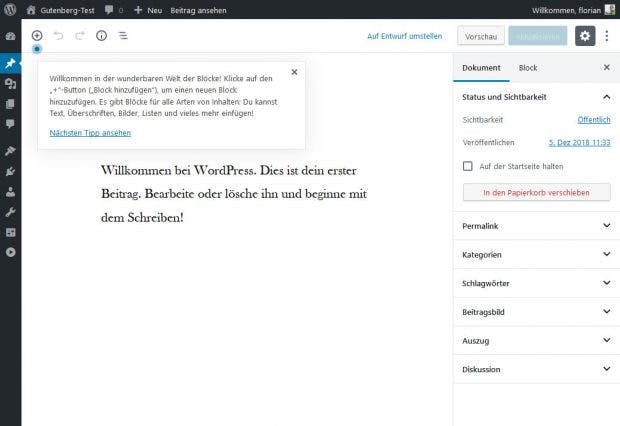This screenshot has height=426, width=620.
Task: Click the redo arrow in editor toolbar
Action: pos(80,36)
